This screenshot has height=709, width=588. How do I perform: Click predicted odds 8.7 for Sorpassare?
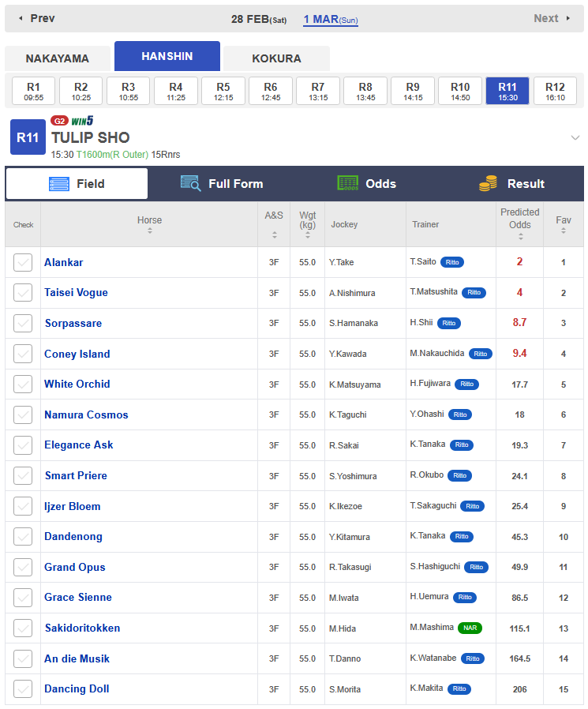[x=519, y=322]
